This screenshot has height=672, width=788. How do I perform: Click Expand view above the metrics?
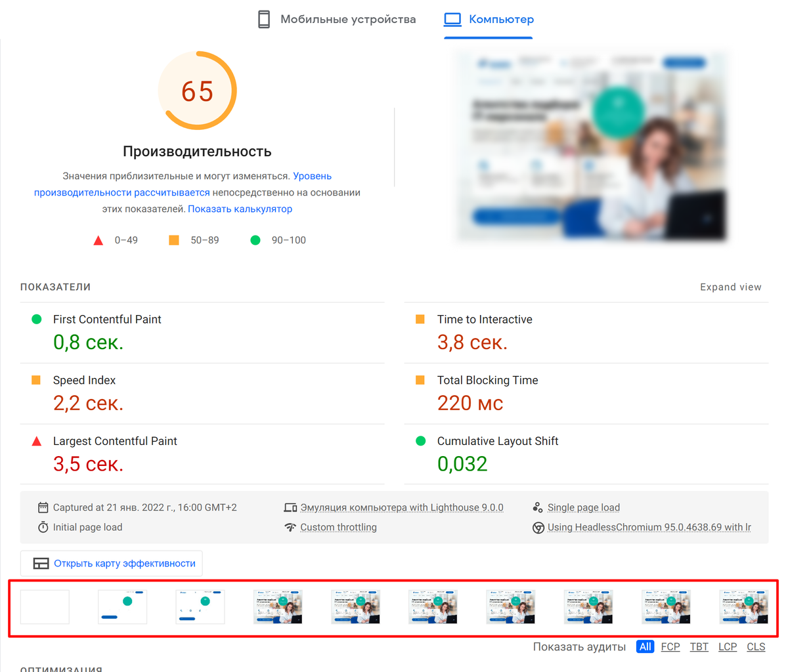pos(730,287)
